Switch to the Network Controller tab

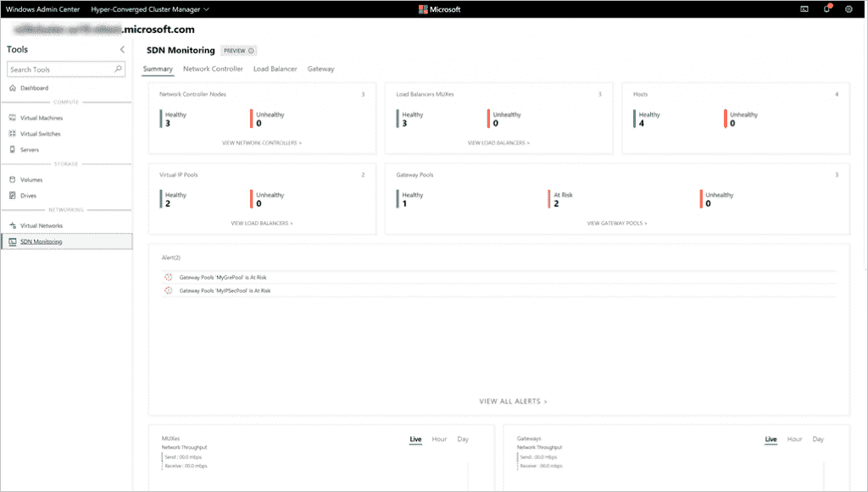213,69
